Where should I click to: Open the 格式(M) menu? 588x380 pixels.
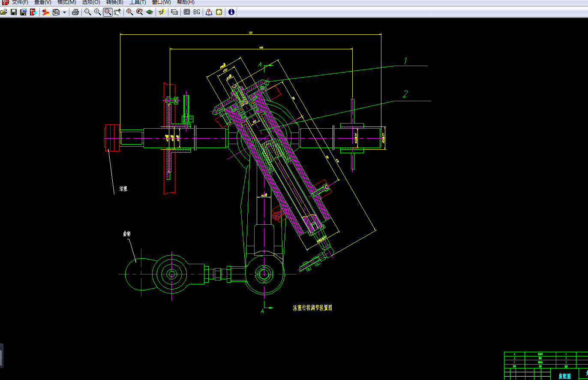(66, 2)
